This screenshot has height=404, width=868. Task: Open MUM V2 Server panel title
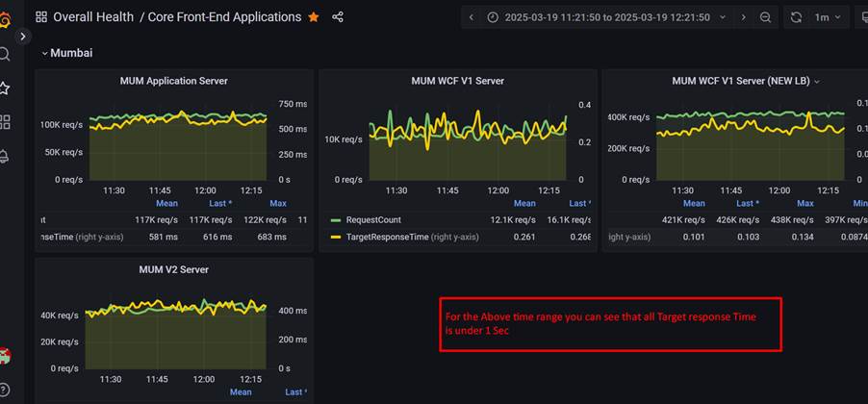pos(174,269)
